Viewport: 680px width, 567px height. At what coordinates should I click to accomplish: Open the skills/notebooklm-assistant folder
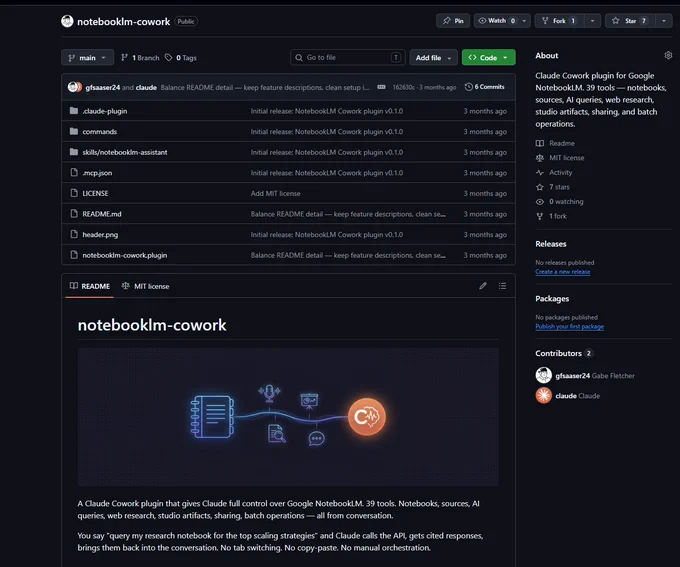(x=125, y=152)
